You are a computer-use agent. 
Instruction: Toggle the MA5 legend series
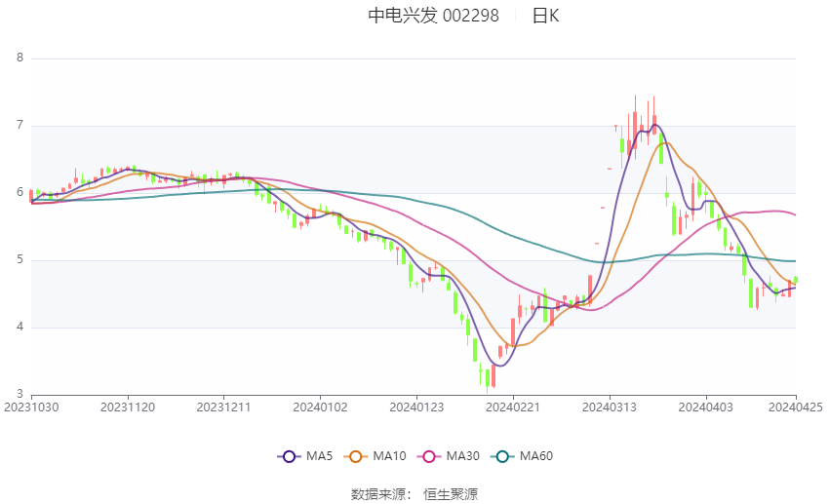(x=305, y=456)
